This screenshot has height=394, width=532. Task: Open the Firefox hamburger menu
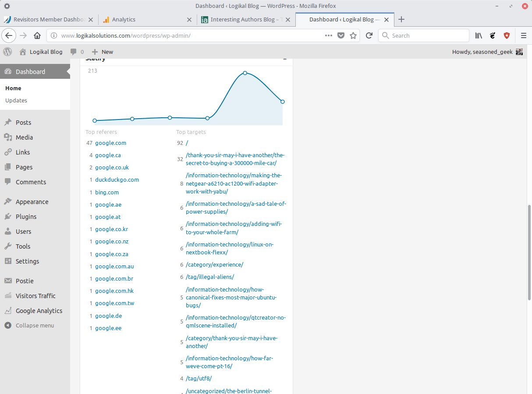point(523,35)
